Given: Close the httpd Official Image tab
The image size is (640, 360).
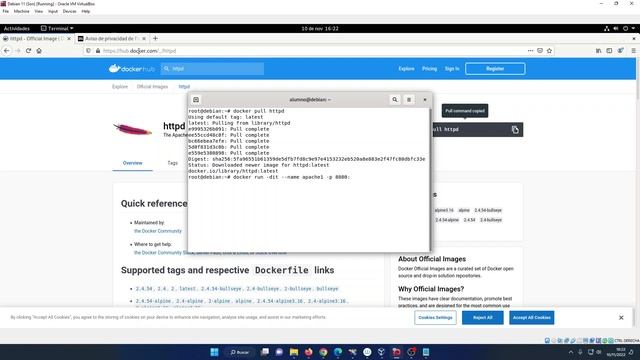Looking at the screenshot, I should click(69, 38).
